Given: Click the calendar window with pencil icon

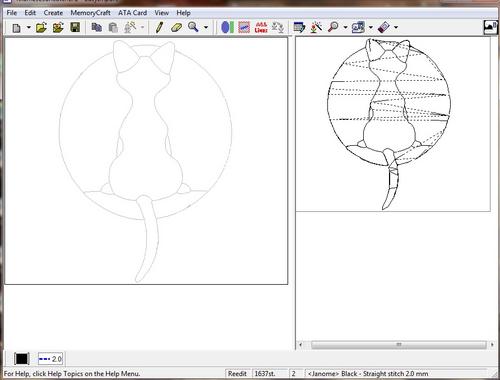Looking at the screenshot, I should (299, 27).
